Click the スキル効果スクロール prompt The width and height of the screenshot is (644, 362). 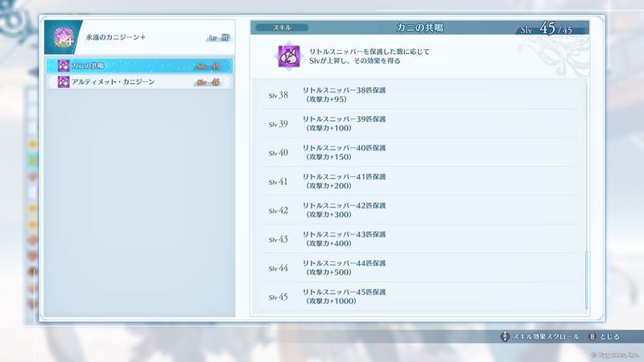(546, 336)
